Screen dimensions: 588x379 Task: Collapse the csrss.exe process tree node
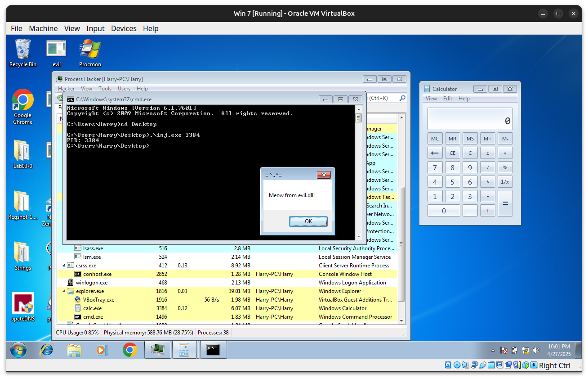(63, 266)
